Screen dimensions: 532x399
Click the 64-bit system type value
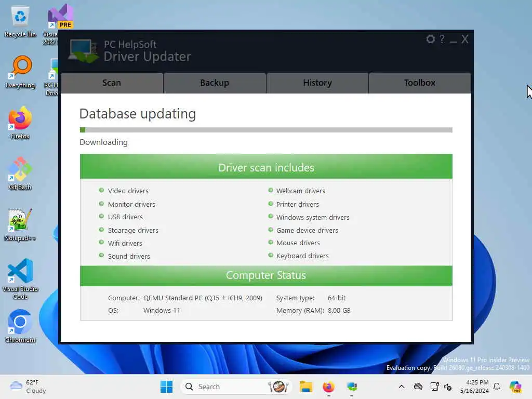click(x=337, y=298)
